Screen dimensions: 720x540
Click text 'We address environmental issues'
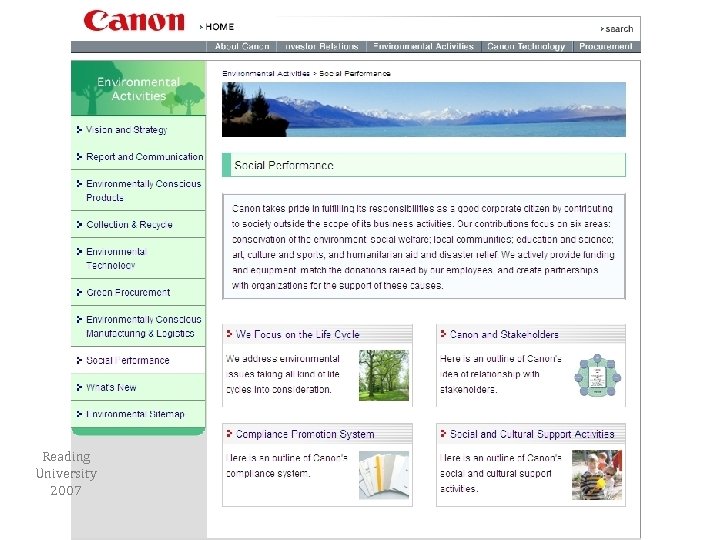click(x=283, y=366)
